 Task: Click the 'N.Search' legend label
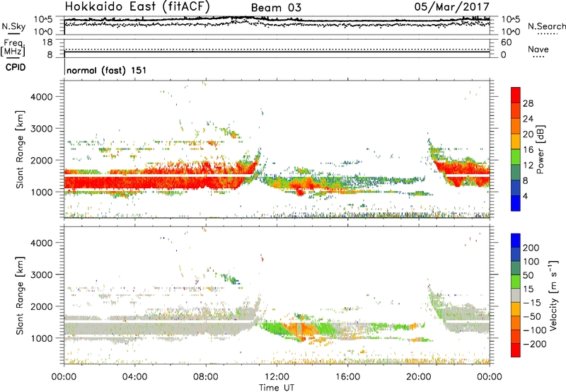tap(546, 26)
